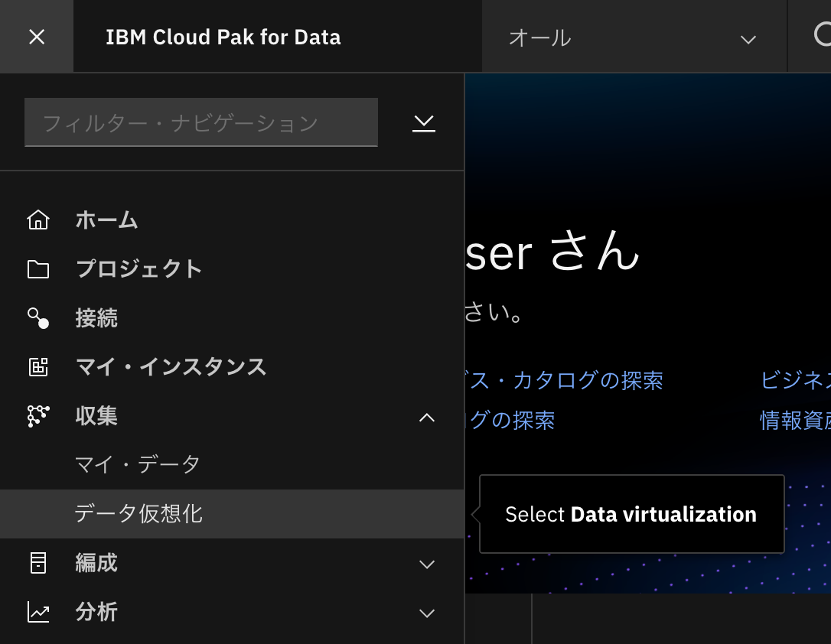Click the Home house icon
The image size is (831, 644).
[x=38, y=220]
